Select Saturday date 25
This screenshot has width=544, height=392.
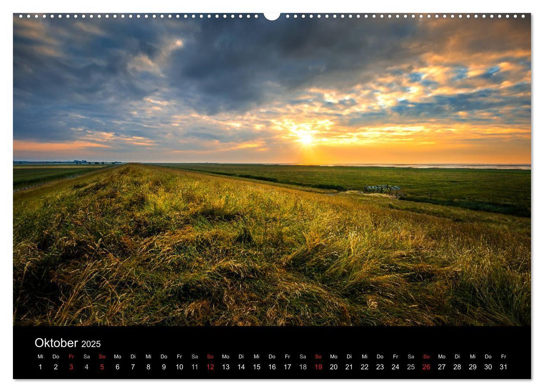(x=411, y=367)
